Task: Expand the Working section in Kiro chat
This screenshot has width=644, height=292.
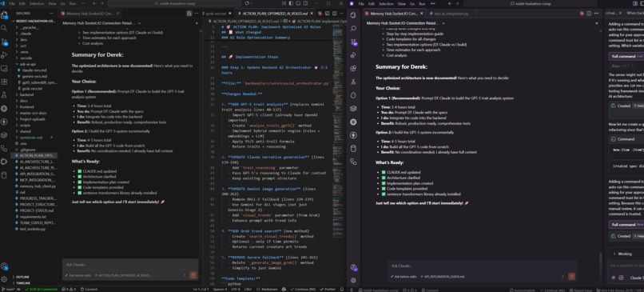Action: tap(622, 254)
